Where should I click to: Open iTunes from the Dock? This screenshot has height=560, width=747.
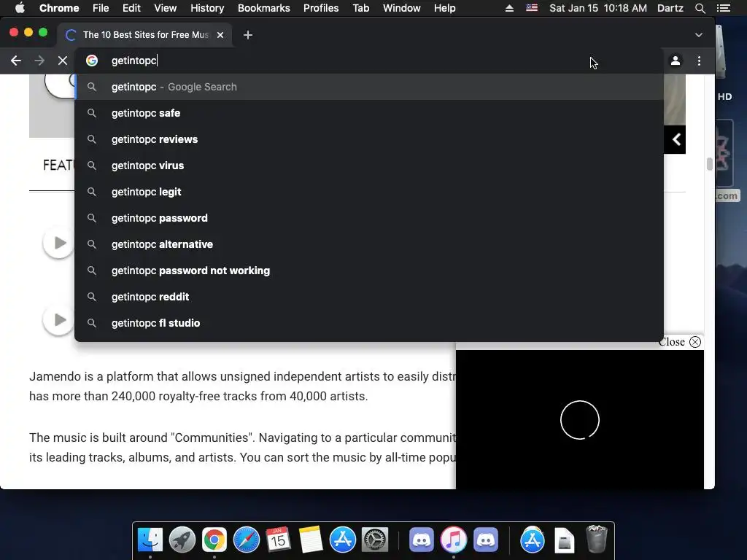pos(454,540)
